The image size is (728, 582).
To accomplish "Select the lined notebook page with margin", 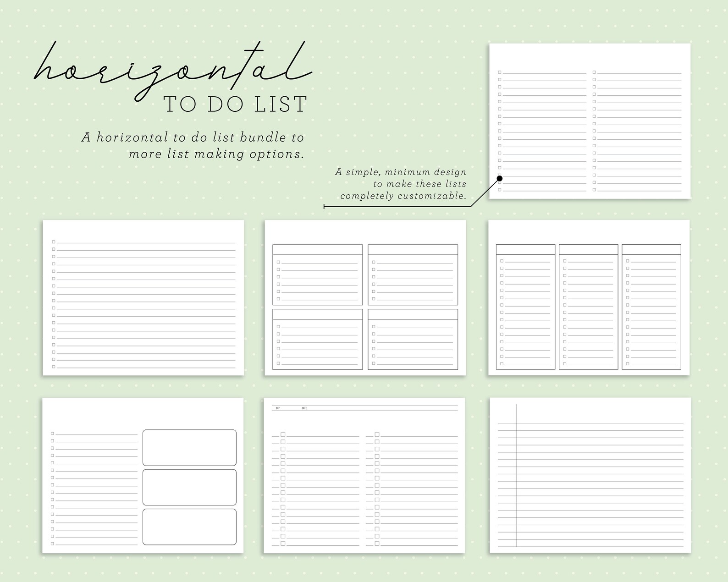I will tap(590, 475).
